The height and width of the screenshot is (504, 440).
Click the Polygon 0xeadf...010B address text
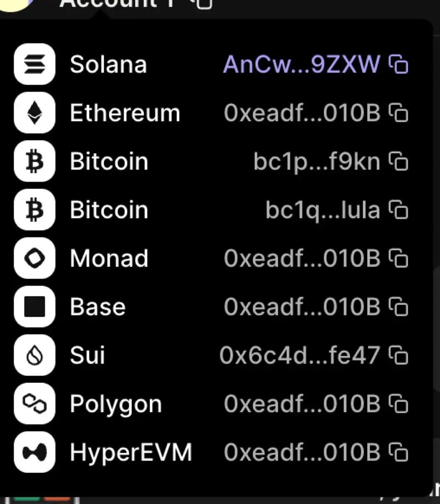(x=302, y=404)
